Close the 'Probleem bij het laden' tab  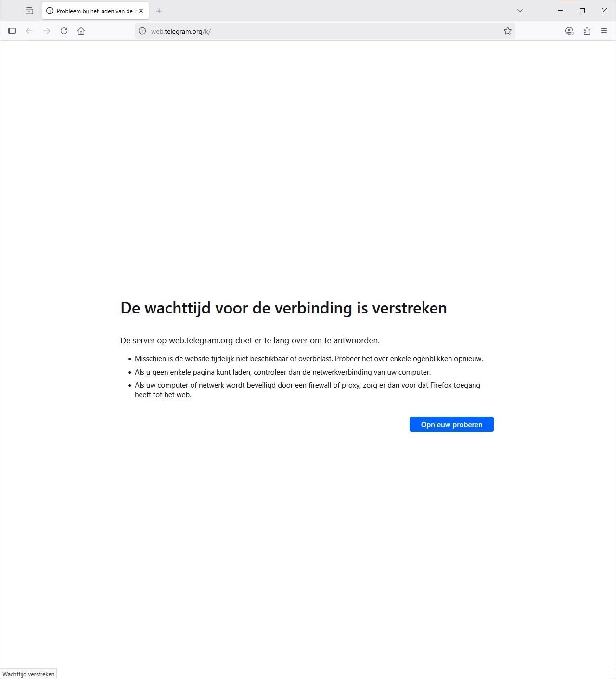point(141,11)
